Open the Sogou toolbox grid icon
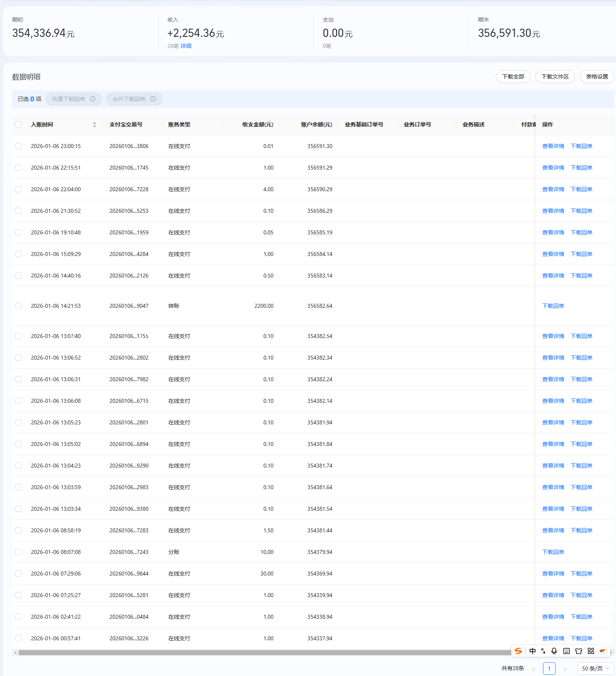Screen dimensions: 616x676 point(590,651)
